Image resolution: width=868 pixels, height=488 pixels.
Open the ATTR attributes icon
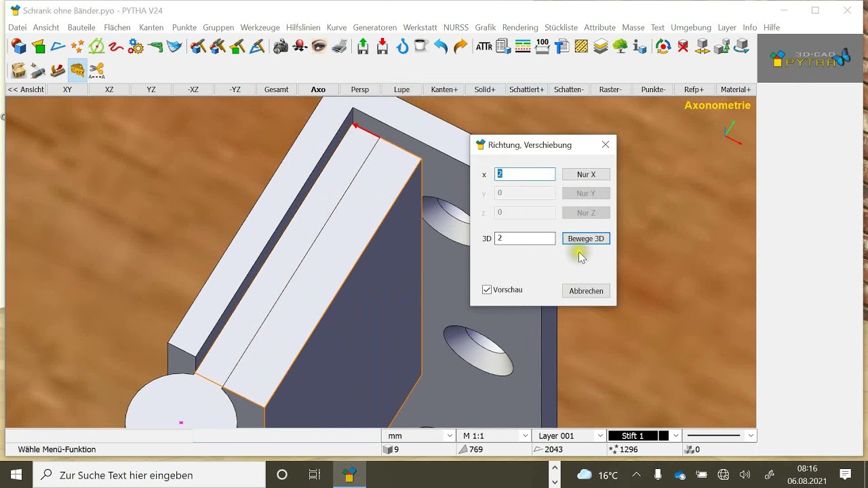tap(484, 47)
